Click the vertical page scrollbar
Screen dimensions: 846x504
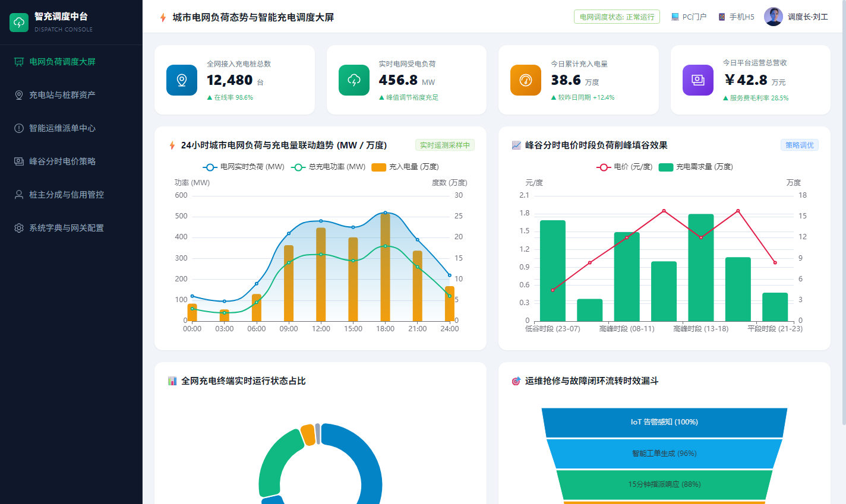pyautogui.click(x=844, y=211)
